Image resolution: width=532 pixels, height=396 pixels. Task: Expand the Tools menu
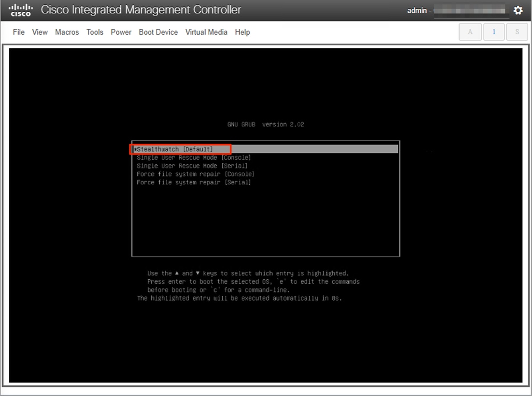[95, 32]
